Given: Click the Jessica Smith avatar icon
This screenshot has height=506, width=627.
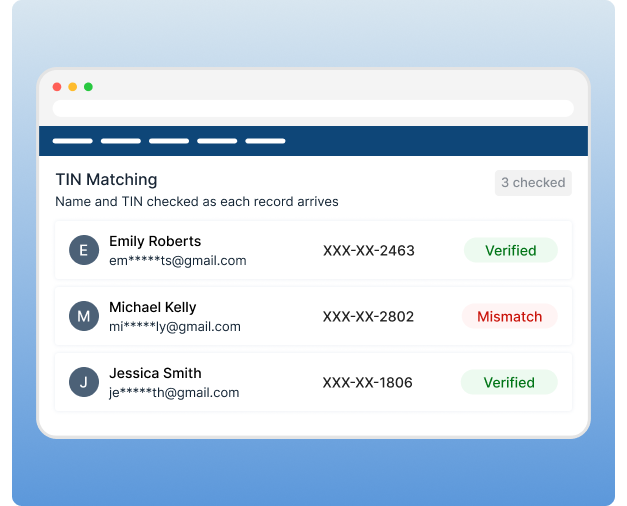Looking at the screenshot, I should point(84,382).
